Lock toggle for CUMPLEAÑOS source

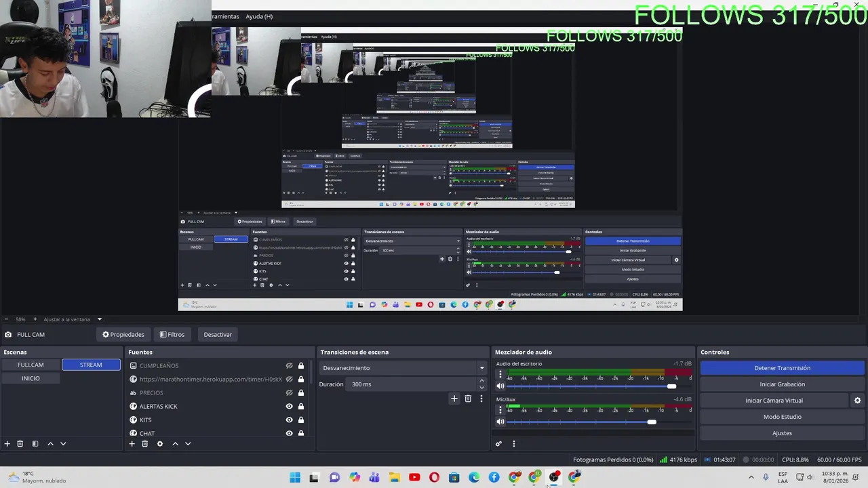pos(301,366)
